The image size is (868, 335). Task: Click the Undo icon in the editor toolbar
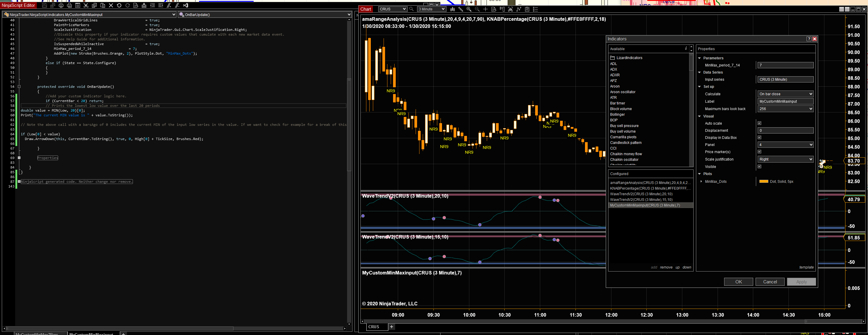pos(119,5)
